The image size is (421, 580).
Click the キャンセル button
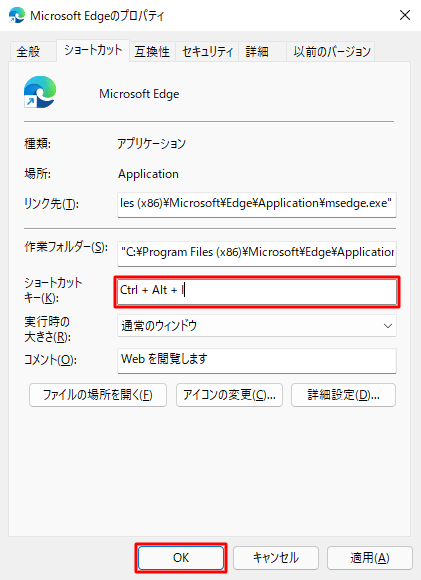[x=276, y=557]
